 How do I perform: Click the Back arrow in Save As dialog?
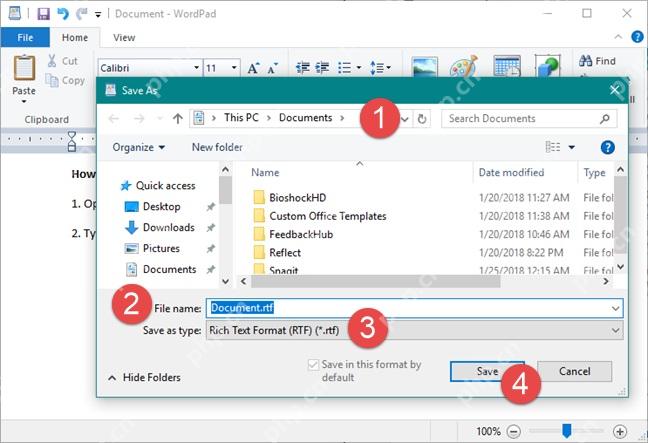114,119
